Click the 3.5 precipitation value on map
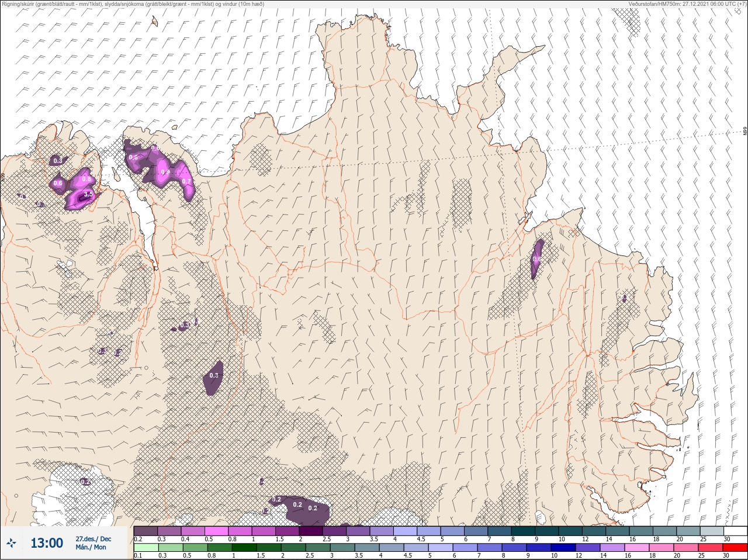The width and height of the screenshot is (748, 560). (x=89, y=194)
